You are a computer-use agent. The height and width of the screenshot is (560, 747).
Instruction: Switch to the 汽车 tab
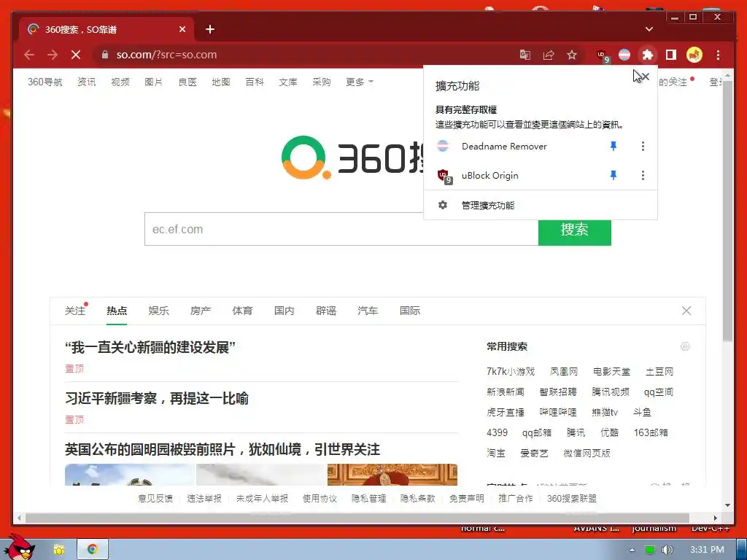pos(368,311)
